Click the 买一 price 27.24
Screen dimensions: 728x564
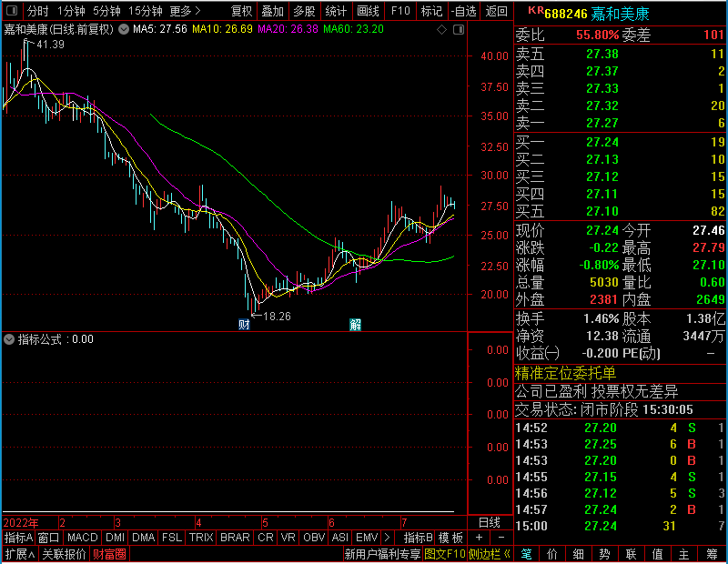(x=602, y=142)
